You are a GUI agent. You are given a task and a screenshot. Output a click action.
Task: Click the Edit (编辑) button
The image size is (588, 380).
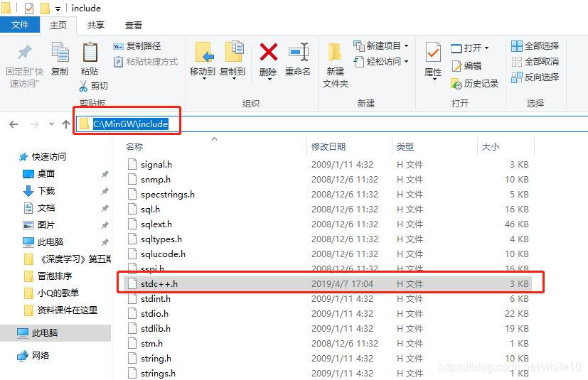coord(466,66)
